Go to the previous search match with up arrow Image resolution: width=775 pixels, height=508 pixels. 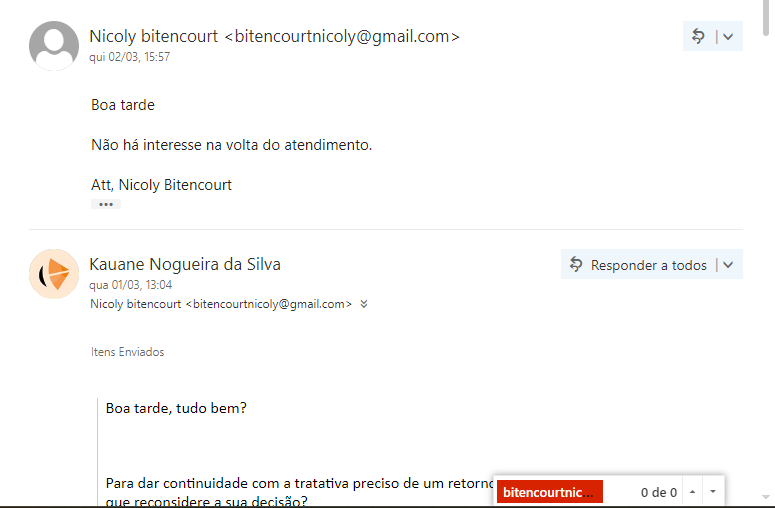692,492
